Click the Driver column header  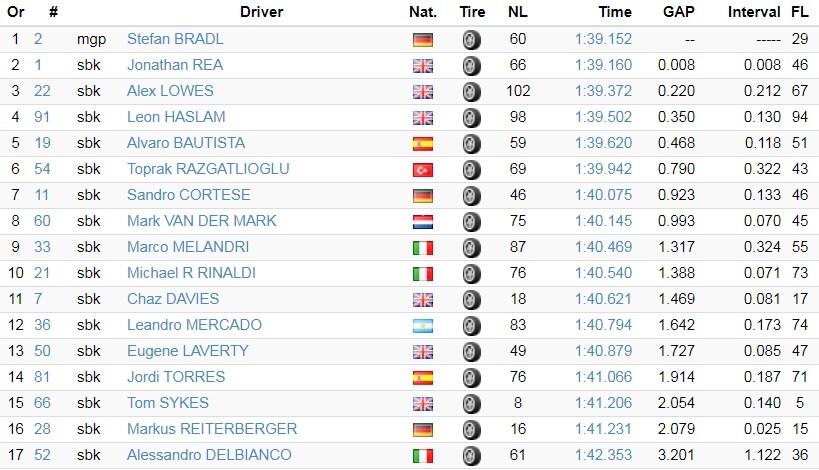pos(261,12)
